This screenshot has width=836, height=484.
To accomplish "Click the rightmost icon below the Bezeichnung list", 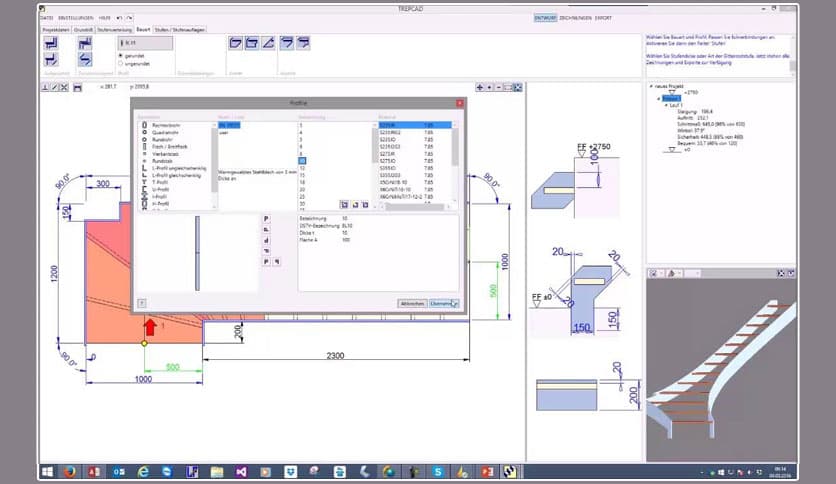I will pos(365,205).
